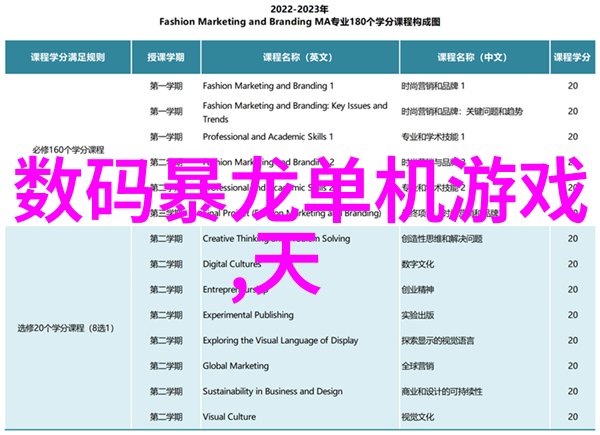Select the cell '创业精神'

417,290
